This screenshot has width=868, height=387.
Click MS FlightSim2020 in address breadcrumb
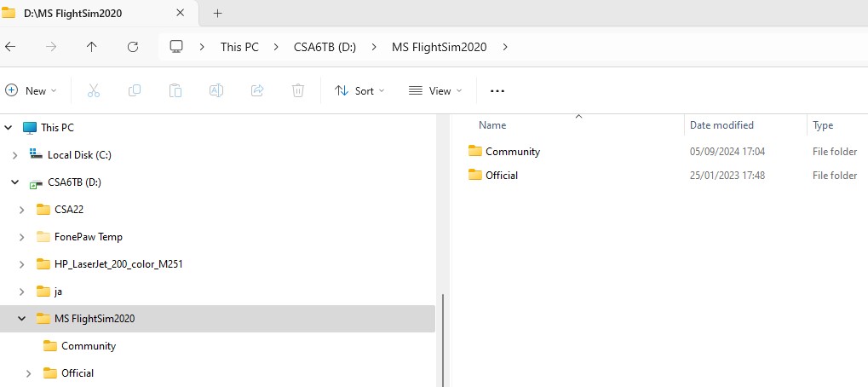tap(440, 47)
